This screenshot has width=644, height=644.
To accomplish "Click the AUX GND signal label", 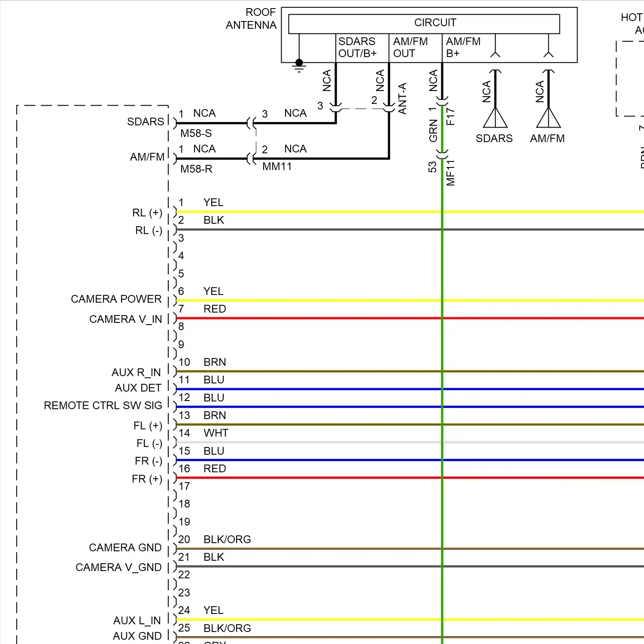I will pos(137,636).
